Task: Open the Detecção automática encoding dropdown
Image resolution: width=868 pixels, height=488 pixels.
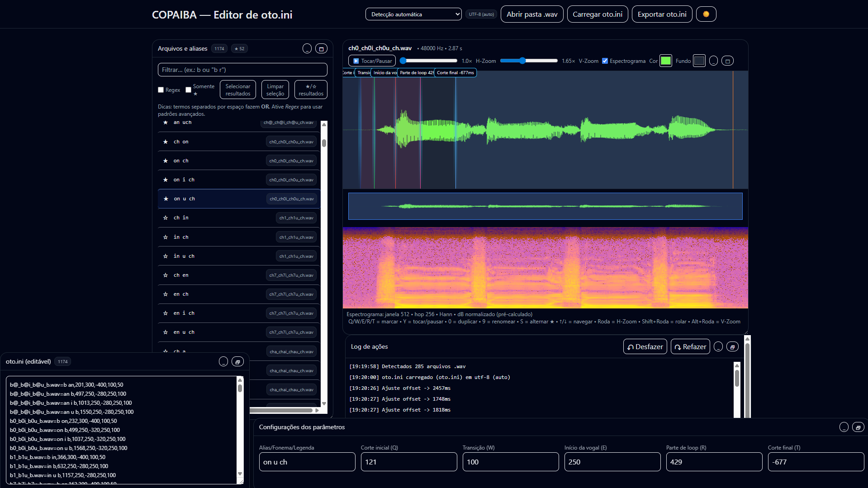Action: click(x=413, y=14)
